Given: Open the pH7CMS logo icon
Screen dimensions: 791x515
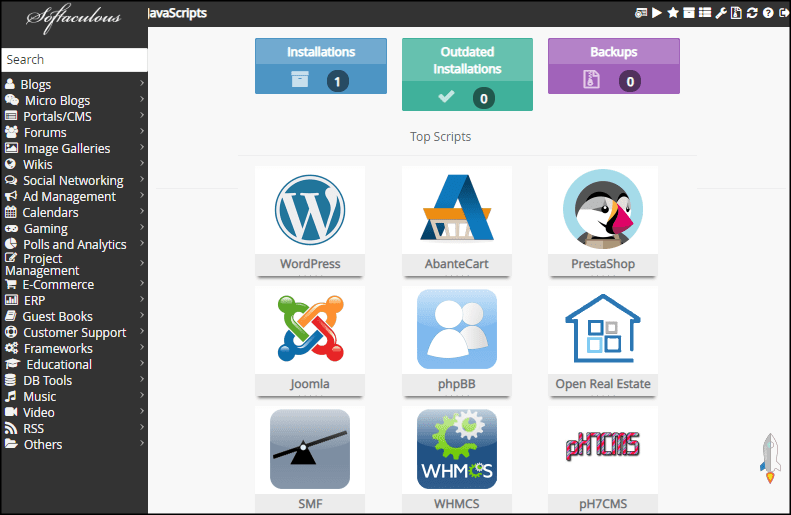Looking at the screenshot, I should 603,446.
